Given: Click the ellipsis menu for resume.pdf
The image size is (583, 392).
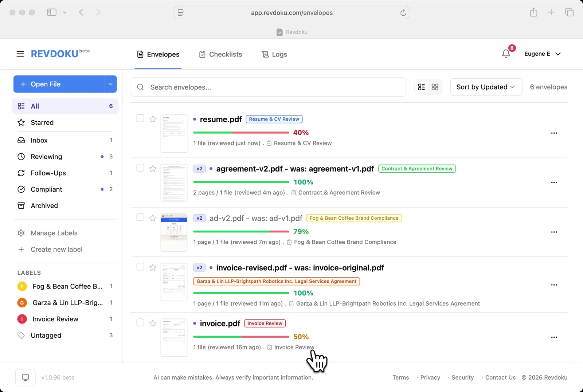Looking at the screenshot, I should (x=554, y=133).
